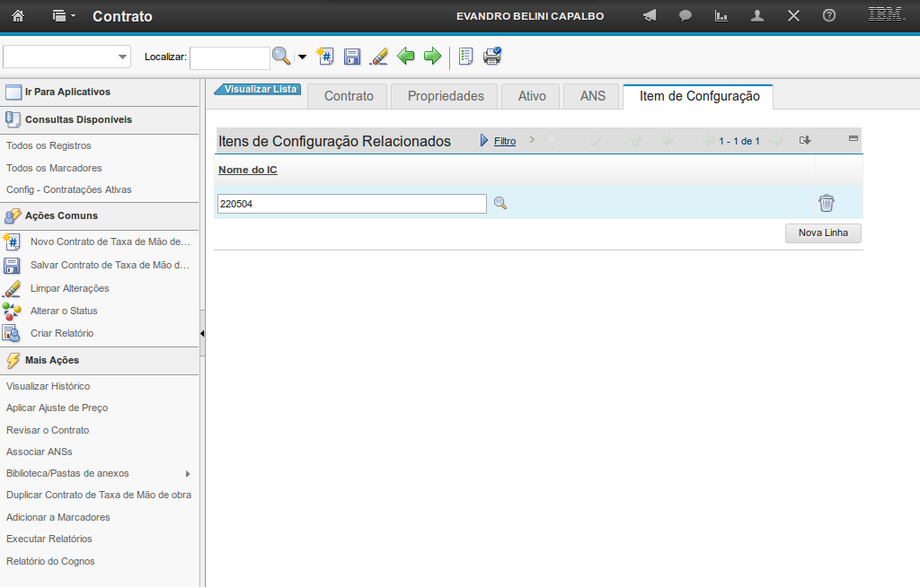The image size is (920, 588).
Task: Open the bulletins megaphone icon
Action: pyautogui.click(x=650, y=16)
